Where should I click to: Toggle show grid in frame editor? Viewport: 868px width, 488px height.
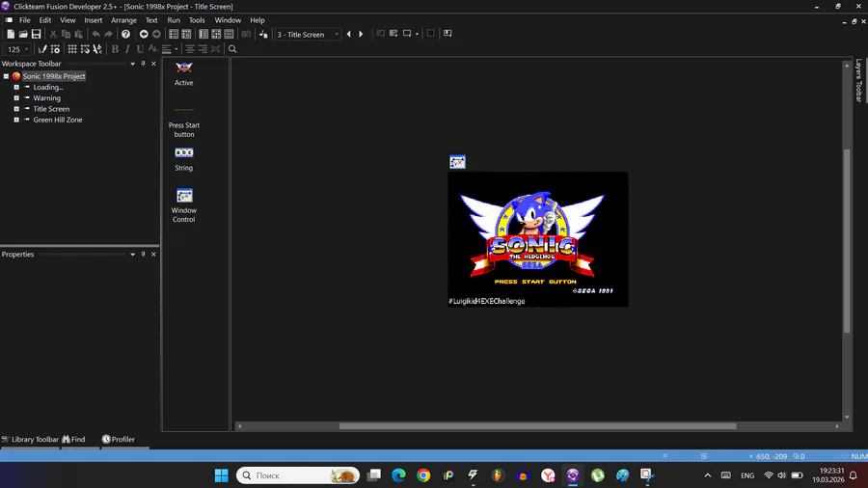click(x=72, y=49)
